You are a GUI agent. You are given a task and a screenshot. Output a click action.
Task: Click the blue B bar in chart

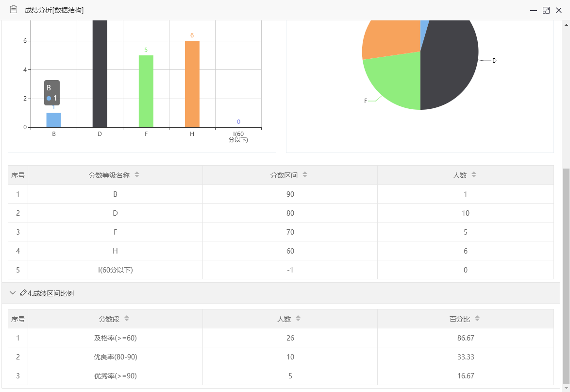tap(54, 120)
